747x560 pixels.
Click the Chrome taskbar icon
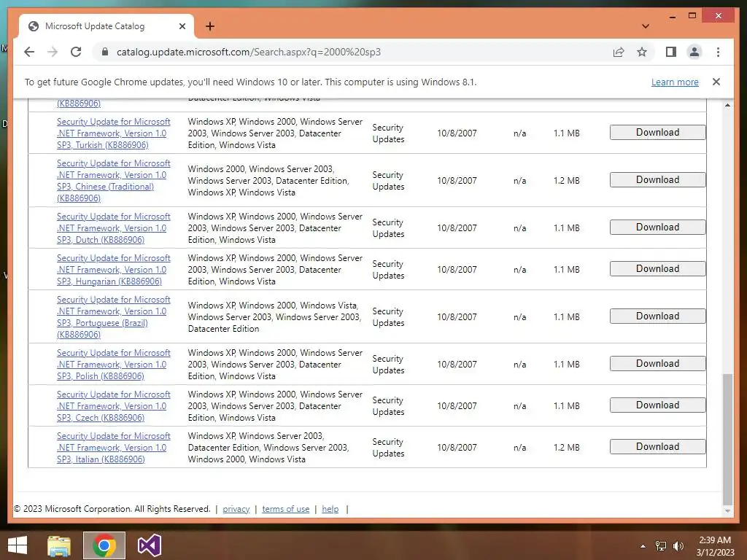[x=104, y=545]
